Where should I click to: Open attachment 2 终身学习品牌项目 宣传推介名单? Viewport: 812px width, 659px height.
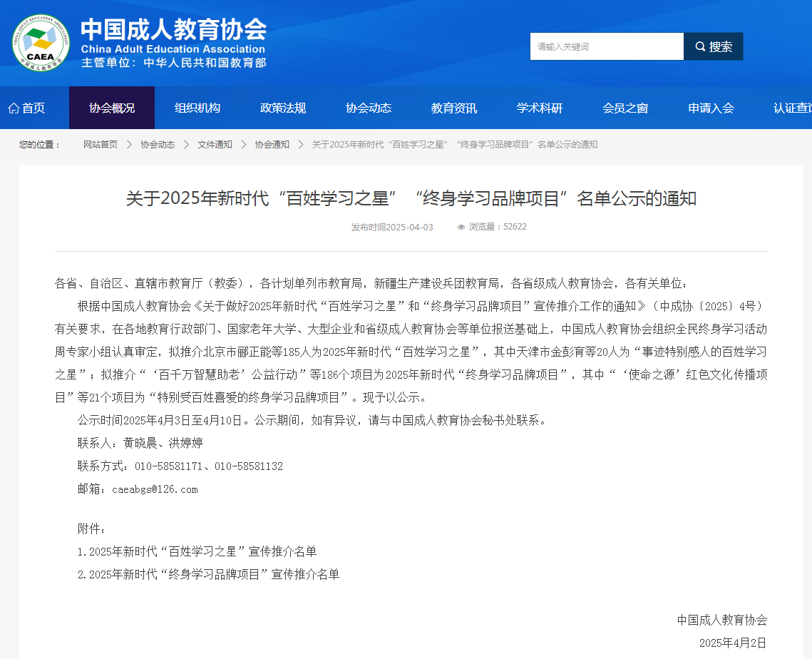(209, 575)
